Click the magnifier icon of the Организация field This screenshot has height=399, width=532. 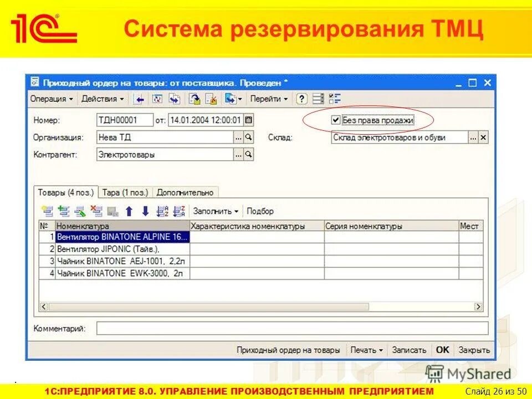coord(249,137)
